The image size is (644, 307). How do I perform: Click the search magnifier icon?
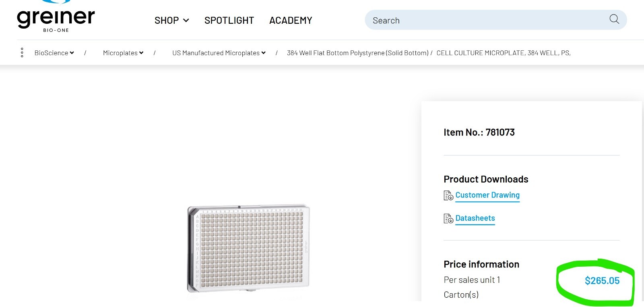[614, 19]
